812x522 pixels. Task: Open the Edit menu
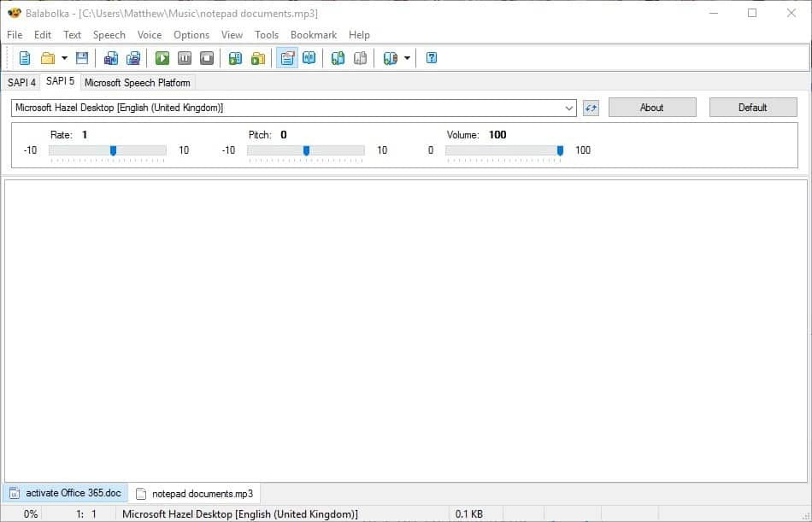click(43, 35)
